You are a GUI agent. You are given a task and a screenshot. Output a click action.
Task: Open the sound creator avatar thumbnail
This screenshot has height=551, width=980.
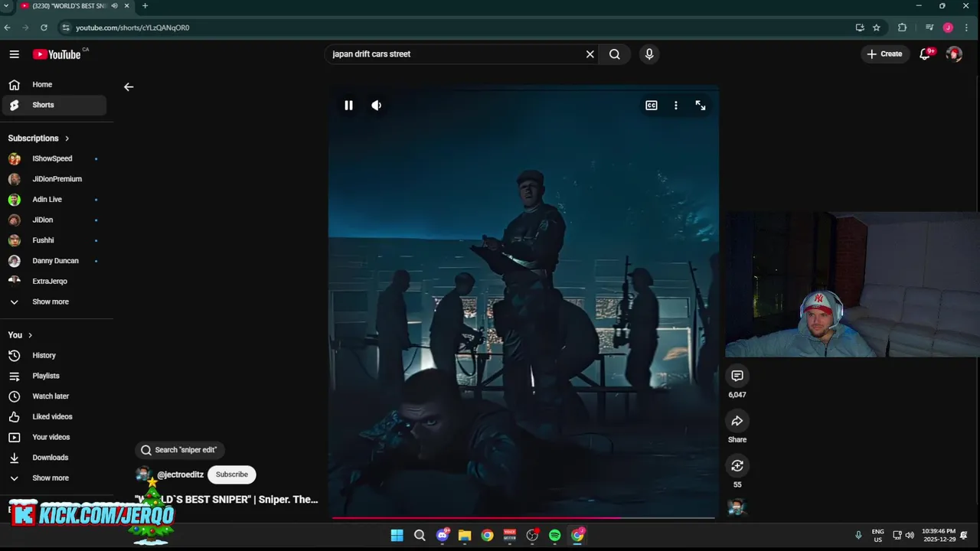click(737, 507)
